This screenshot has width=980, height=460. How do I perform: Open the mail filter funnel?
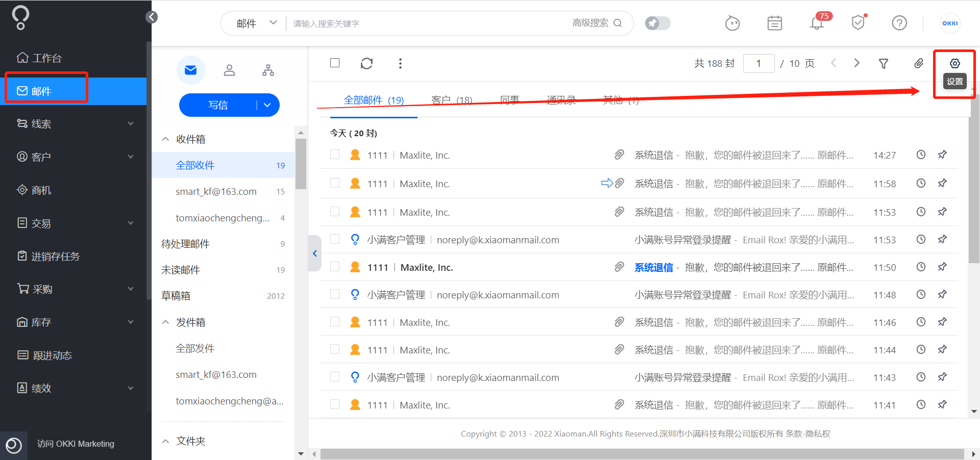tap(884, 63)
